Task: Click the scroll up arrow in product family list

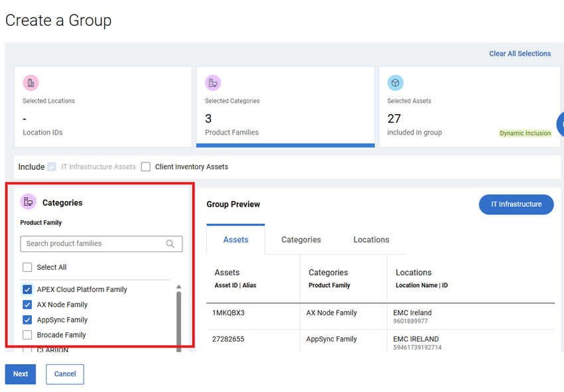Action: [178, 287]
